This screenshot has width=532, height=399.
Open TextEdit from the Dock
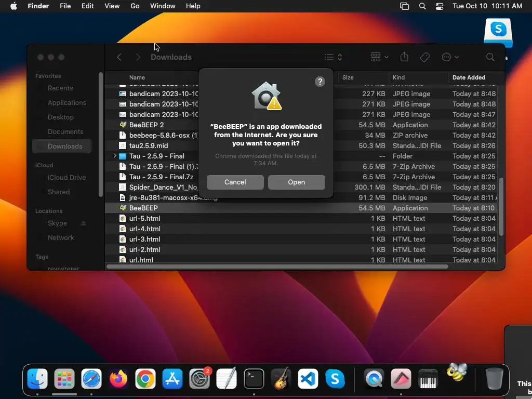tap(227, 379)
